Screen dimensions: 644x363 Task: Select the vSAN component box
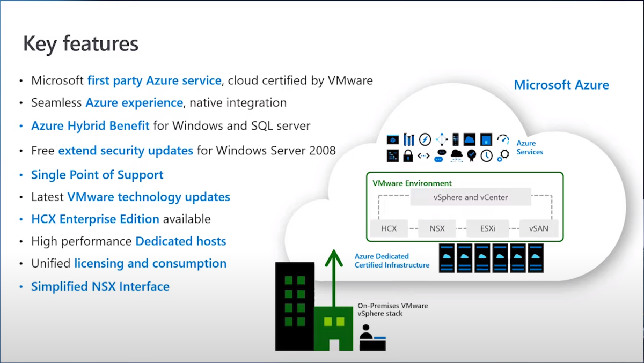pos(539,228)
